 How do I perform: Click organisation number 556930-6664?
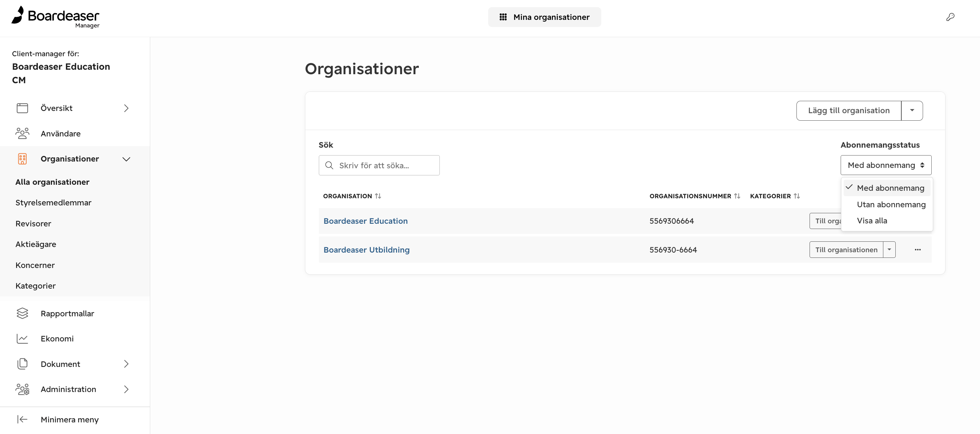coord(673,250)
